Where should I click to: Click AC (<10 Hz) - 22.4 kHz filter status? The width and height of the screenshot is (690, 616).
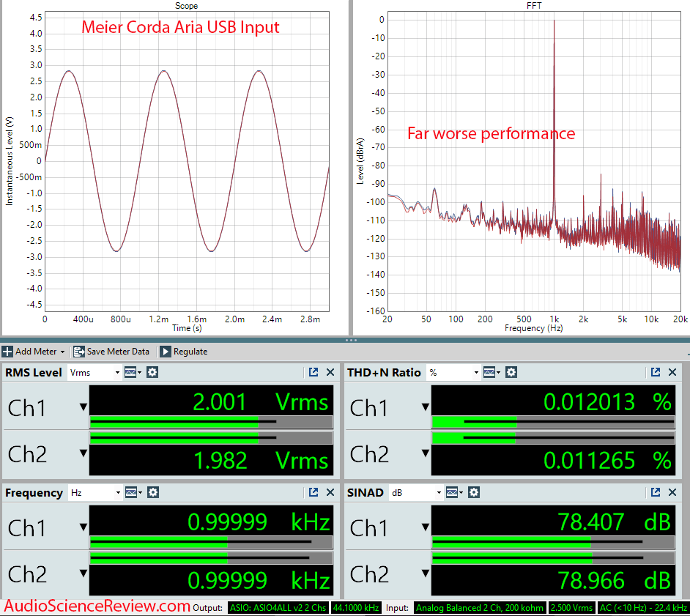pos(643,608)
